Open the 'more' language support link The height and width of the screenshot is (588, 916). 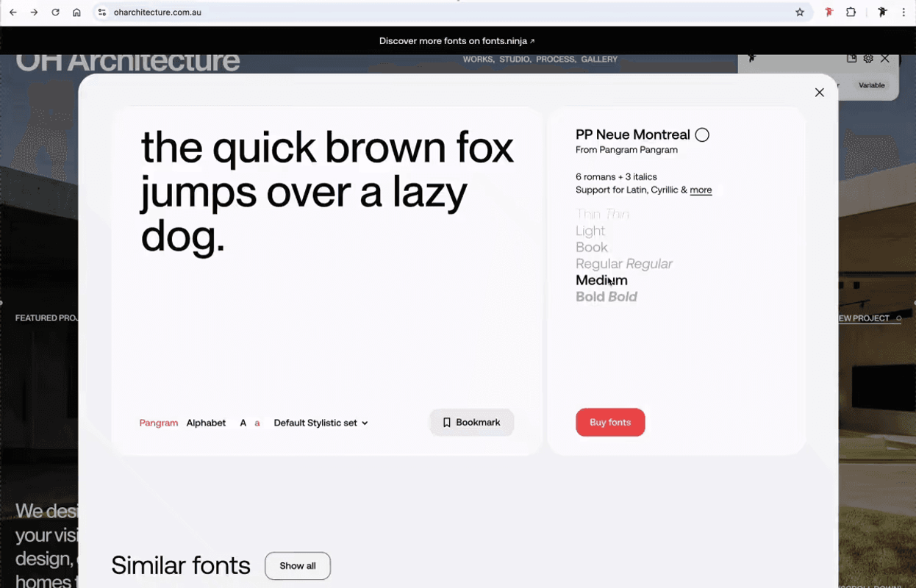(701, 190)
